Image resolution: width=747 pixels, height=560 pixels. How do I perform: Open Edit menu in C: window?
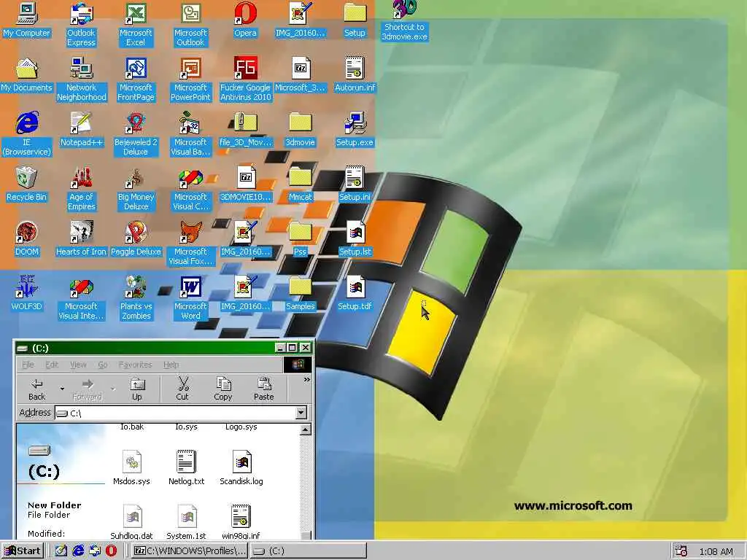(x=52, y=365)
